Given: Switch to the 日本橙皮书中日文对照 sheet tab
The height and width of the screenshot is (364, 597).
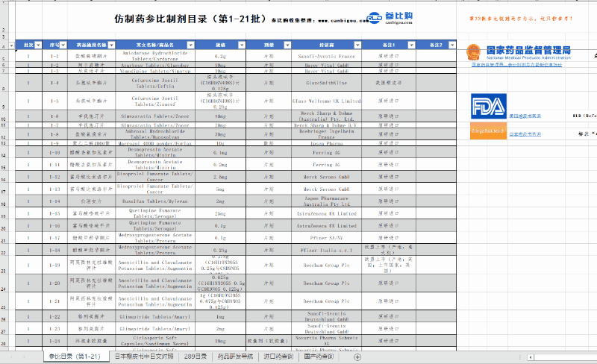Looking at the screenshot, I should 144,357.
